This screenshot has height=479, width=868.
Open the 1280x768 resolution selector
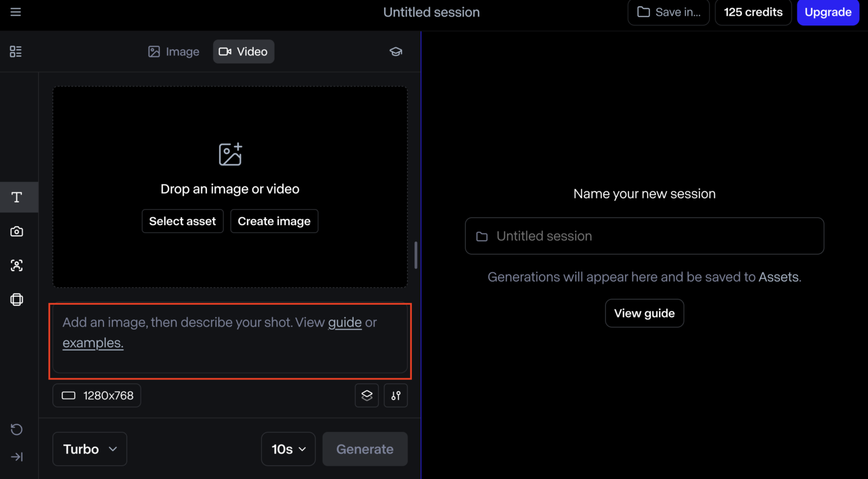(96, 395)
